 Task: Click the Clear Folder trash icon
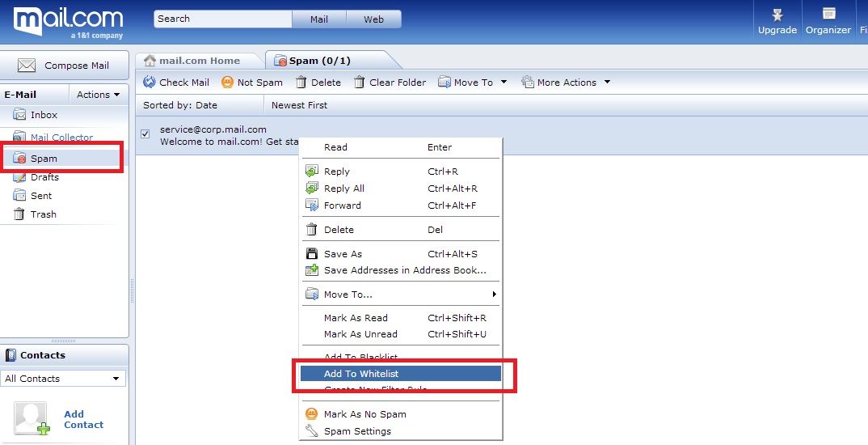click(x=360, y=82)
